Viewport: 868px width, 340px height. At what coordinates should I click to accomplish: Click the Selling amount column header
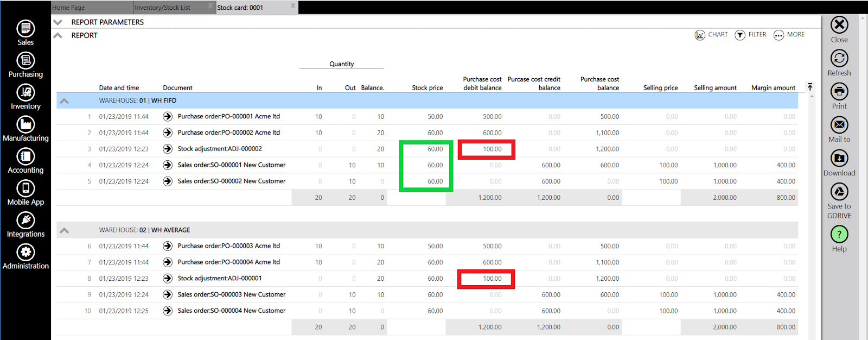716,88
